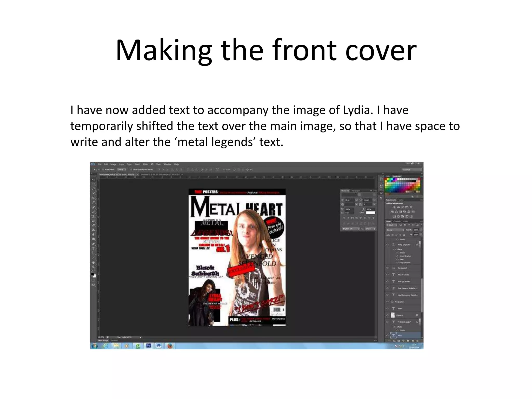This screenshot has width=532, height=399.
Task: Open the Opacity dropdown arrow
Action: click(421, 230)
